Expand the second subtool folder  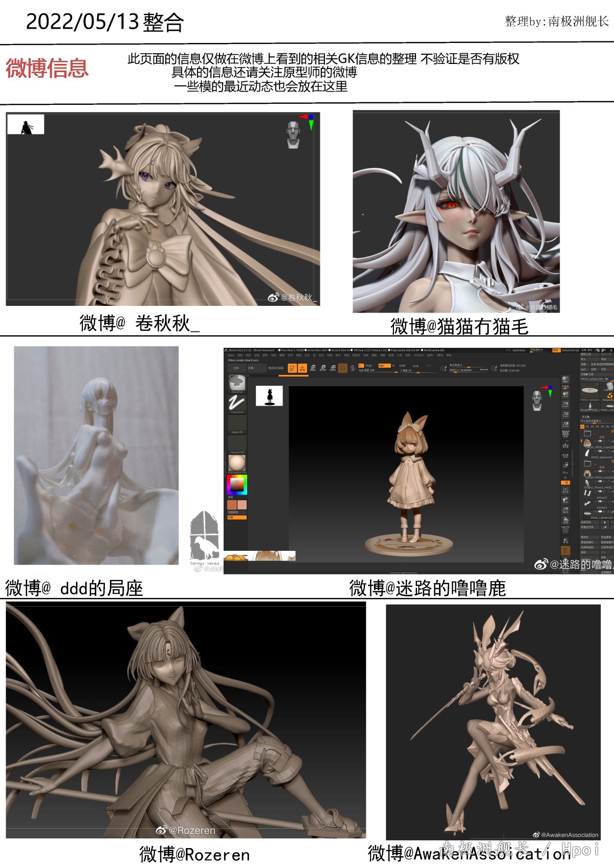[x=587, y=463]
